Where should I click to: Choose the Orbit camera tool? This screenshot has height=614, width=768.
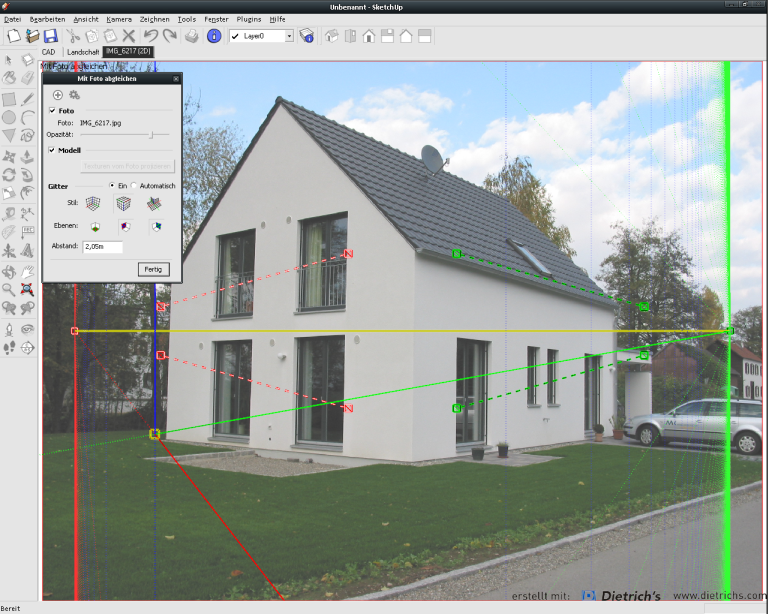(8, 271)
